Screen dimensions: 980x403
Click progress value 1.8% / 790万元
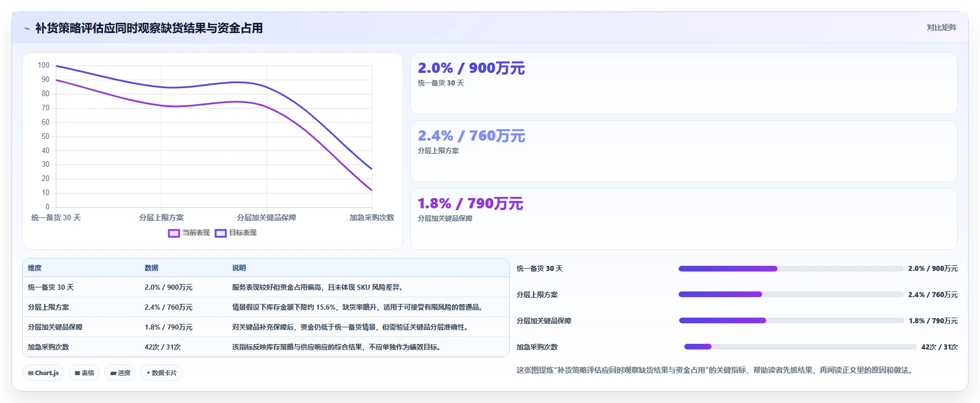933,321
